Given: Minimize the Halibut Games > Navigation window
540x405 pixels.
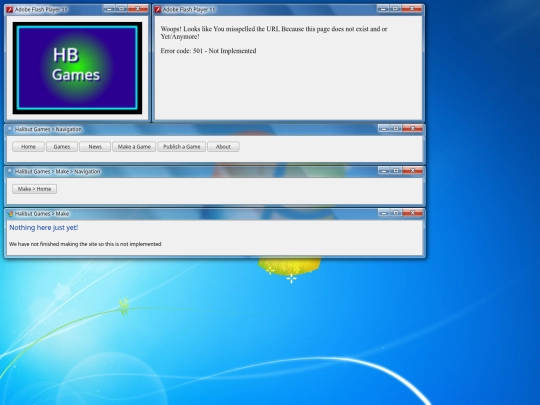Looking at the screenshot, I should coord(384,128).
